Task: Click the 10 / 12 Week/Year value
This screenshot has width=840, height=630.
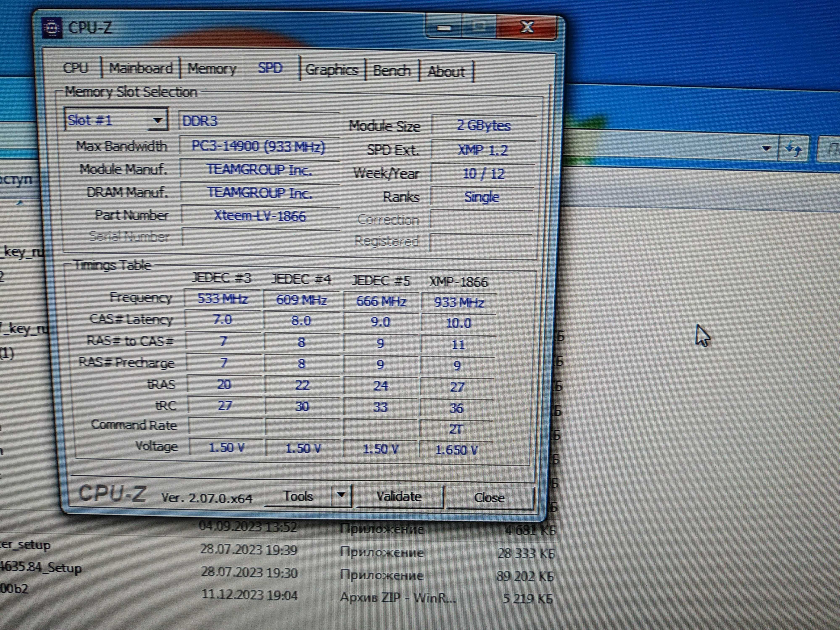Action: point(483,174)
